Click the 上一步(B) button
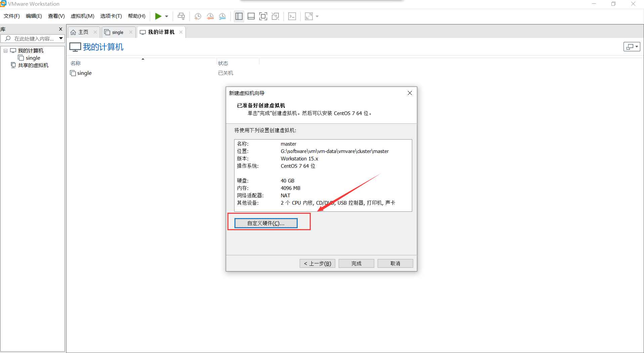 [x=317, y=263]
